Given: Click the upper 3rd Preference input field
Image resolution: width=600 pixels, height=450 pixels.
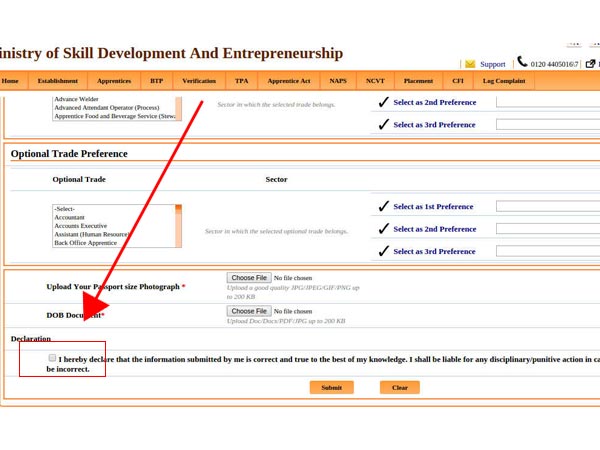Looking at the screenshot, I should [x=548, y=124].
